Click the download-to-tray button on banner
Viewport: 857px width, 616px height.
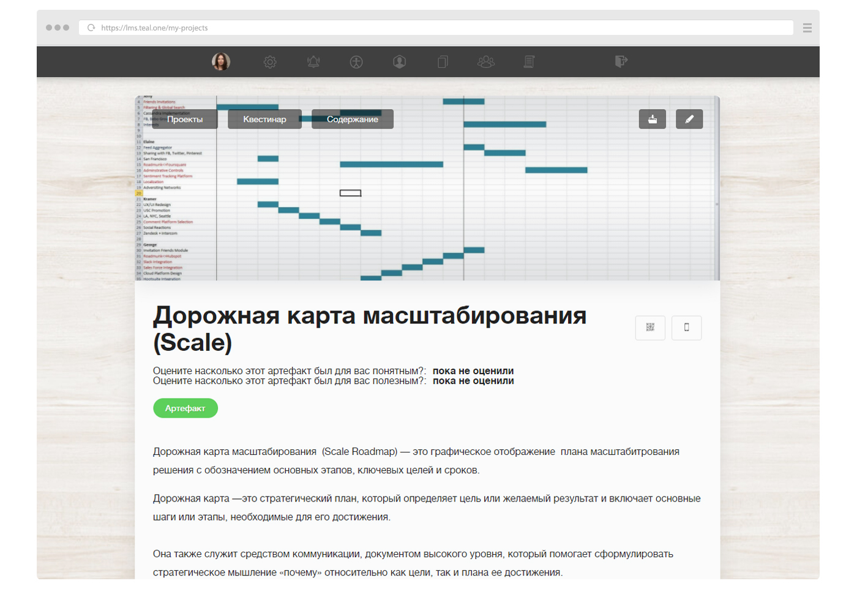coord(653,119)
